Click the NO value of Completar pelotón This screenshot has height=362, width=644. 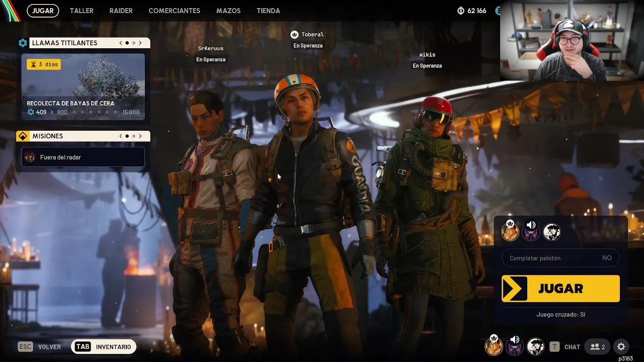pyautogui.click(x=607, y=258)
